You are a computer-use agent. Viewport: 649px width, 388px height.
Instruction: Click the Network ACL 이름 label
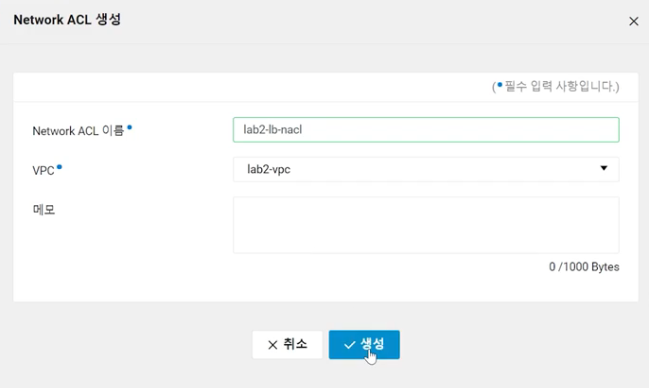78,131
